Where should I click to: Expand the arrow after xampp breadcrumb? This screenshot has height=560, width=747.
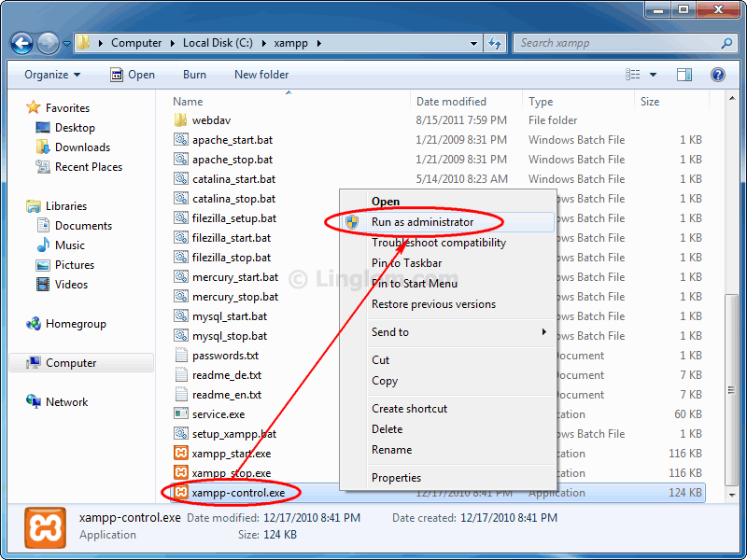click(x=318, y=43)
